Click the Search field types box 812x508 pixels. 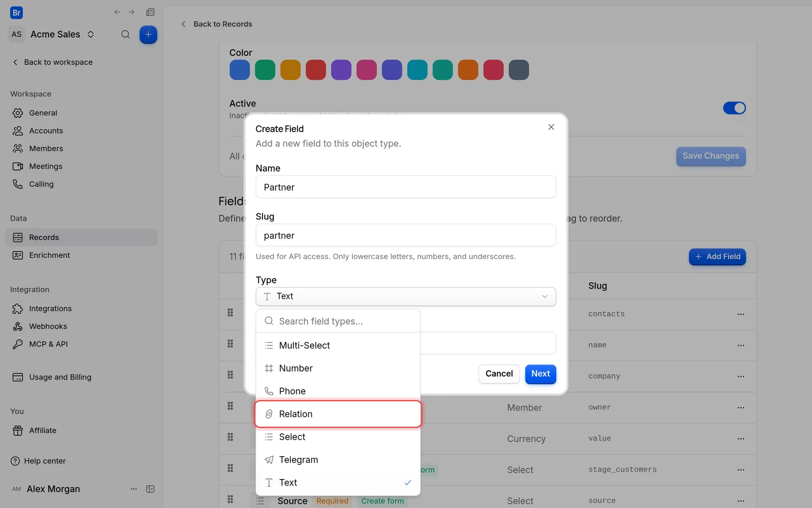point(338,321)
